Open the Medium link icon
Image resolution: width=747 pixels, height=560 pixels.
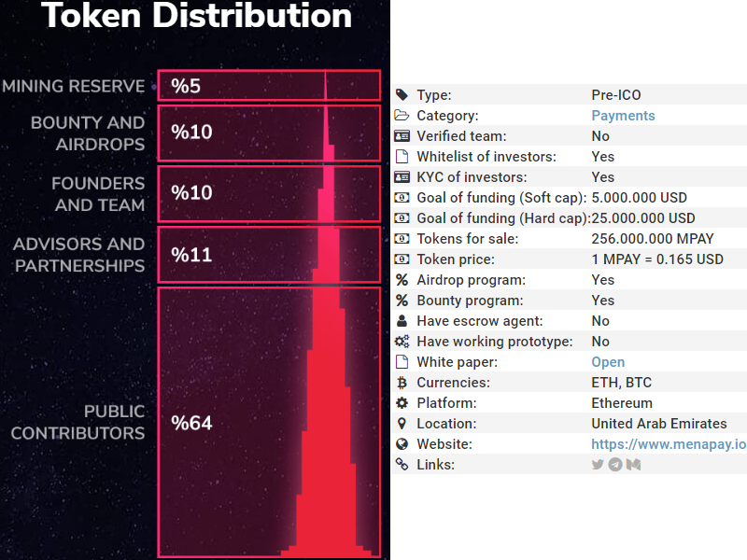(x=633, y=465)
